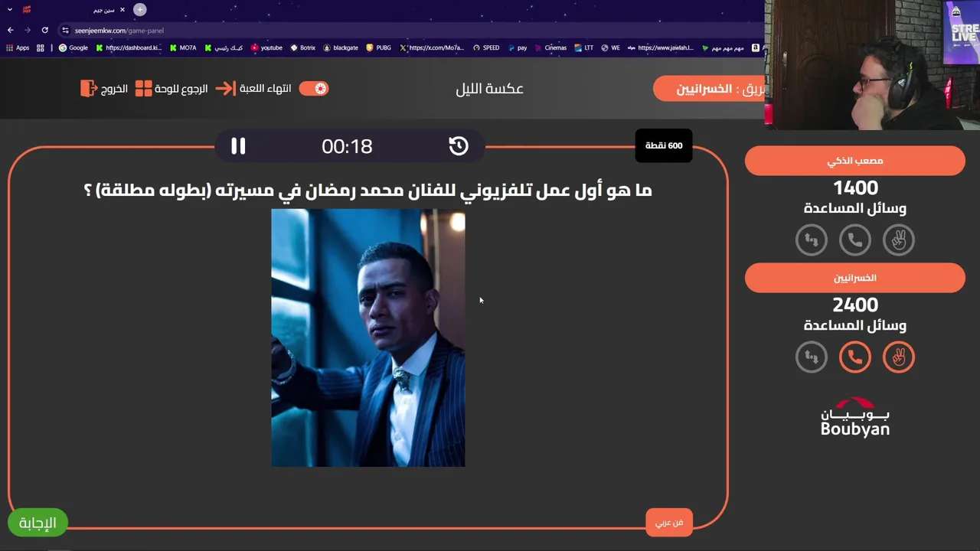Click the 600 نقطة points badge
The height and width of the screenshot is (551, 980).
[664, 145]
